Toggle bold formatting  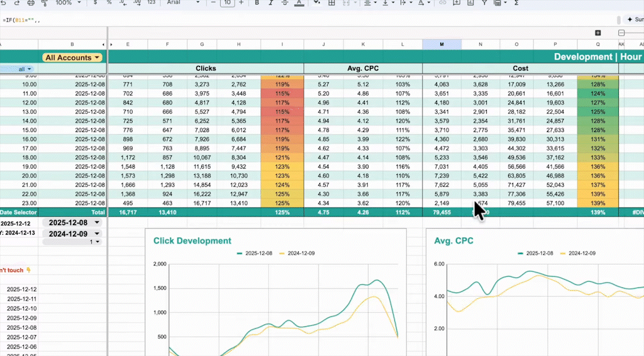tap(257, 3)
